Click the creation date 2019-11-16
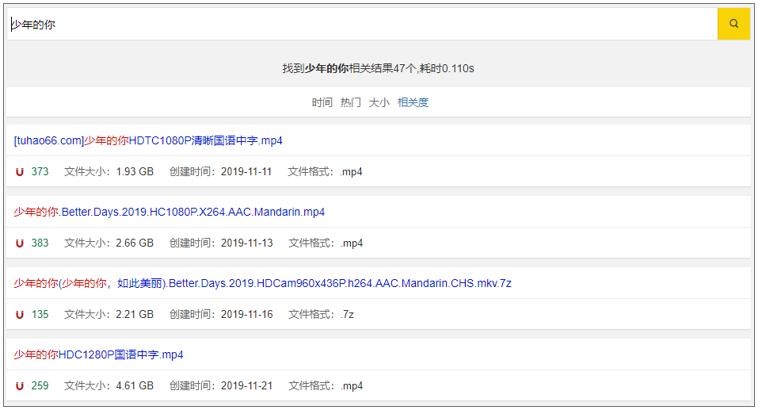The width and height of the screenshot is (759, 412). tap(247, 315)
